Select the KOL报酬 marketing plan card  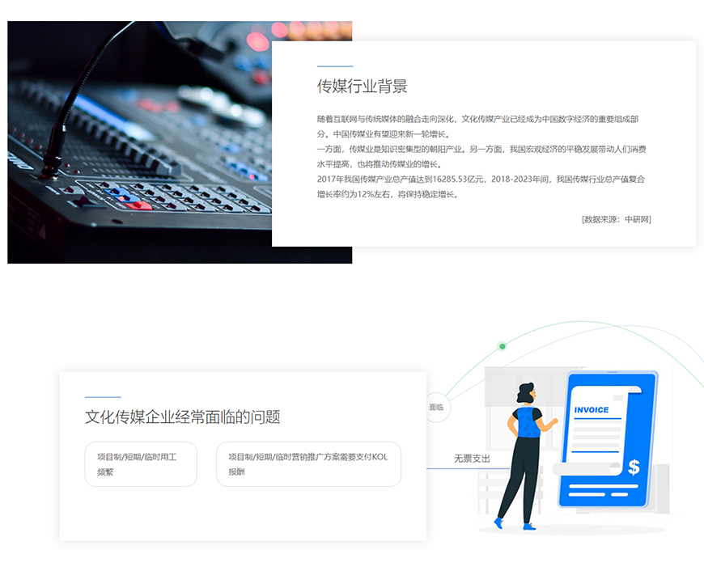click(308, 464)
